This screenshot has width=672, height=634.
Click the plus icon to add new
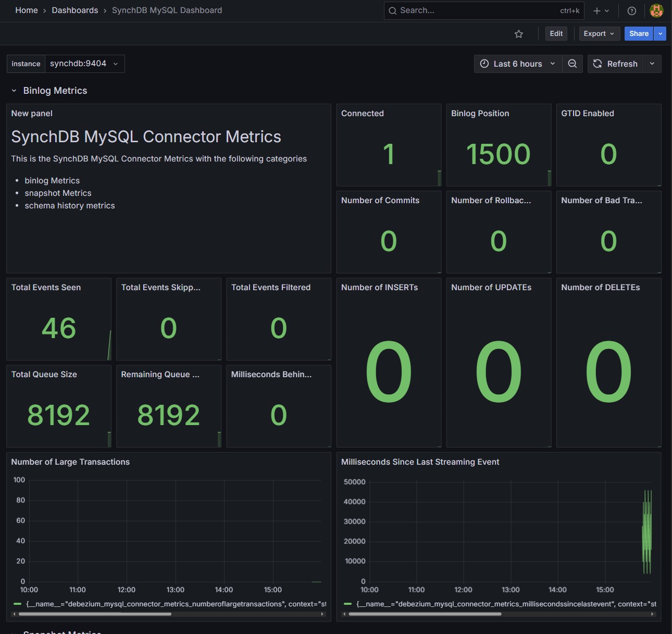point(597,10)
